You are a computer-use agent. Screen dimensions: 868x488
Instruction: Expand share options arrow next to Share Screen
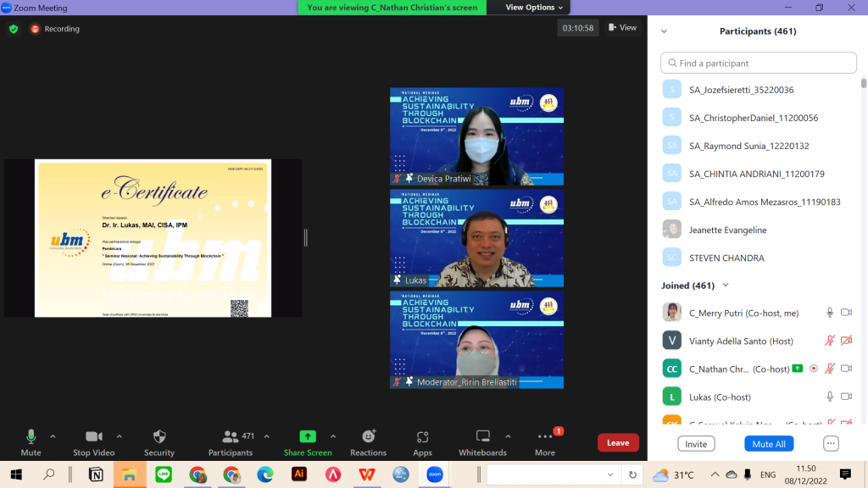point(332,436)
